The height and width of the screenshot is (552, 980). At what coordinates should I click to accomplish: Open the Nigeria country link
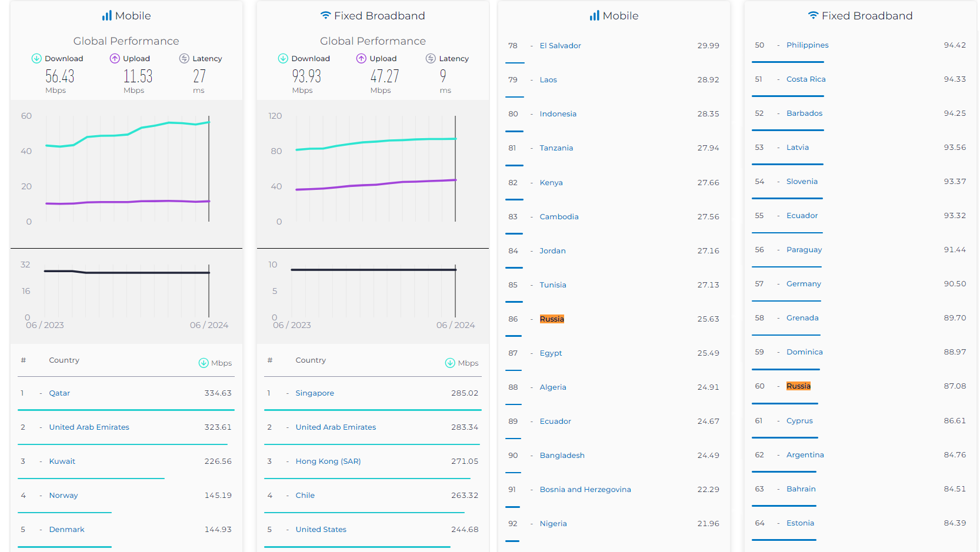point(554,524)
